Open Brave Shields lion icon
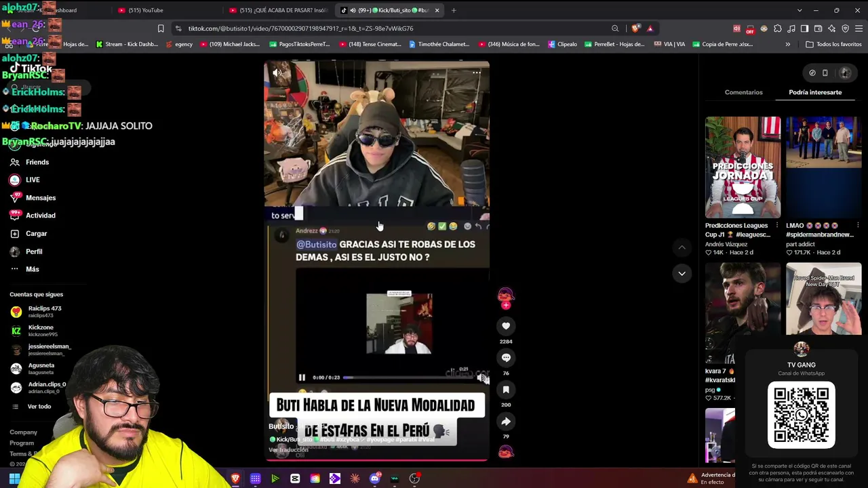This screenshot has width=868, height=488. 635,28
